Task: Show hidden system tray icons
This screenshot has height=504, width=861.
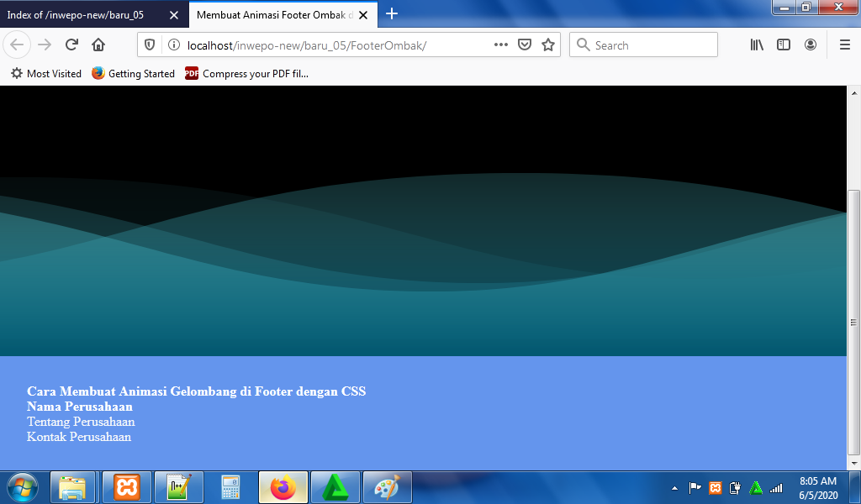Action: pyautogui.click(x=675, y=487)
